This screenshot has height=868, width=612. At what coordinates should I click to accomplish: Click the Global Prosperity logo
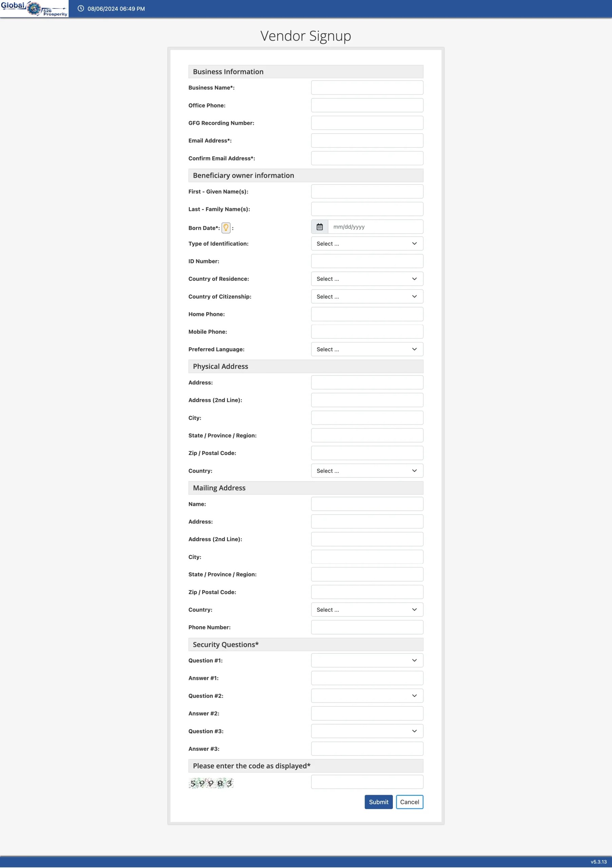(34, 9)
